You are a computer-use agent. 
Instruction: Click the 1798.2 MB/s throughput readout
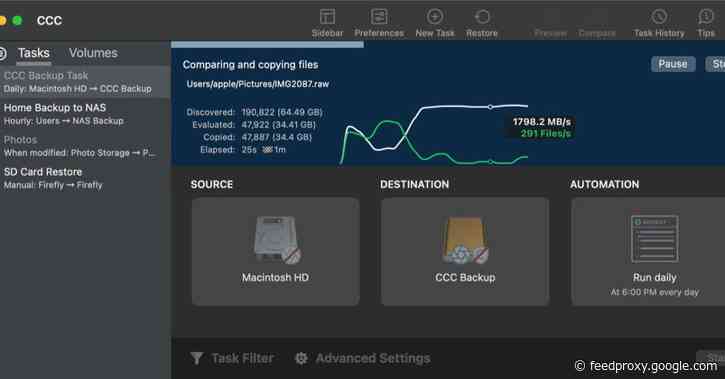[x=541, y=122]
